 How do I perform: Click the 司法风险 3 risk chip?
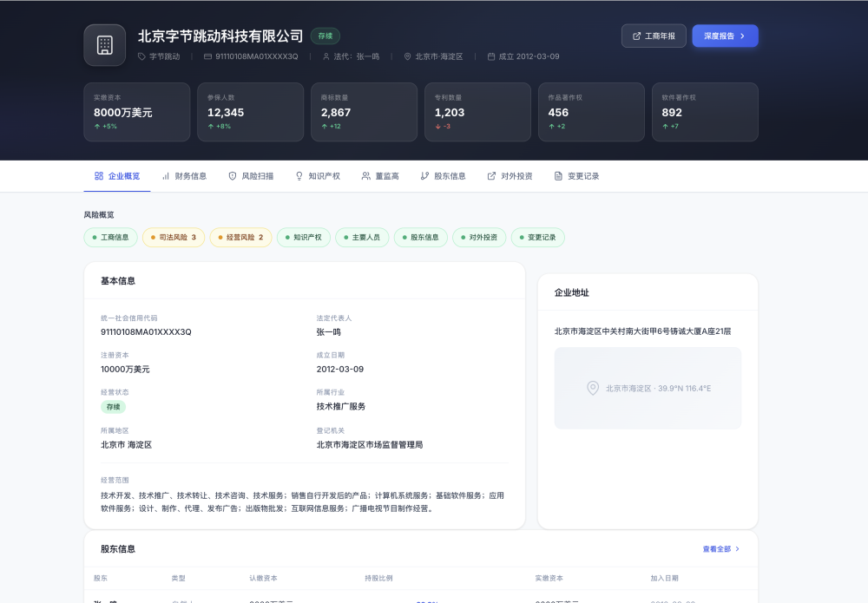174,238
